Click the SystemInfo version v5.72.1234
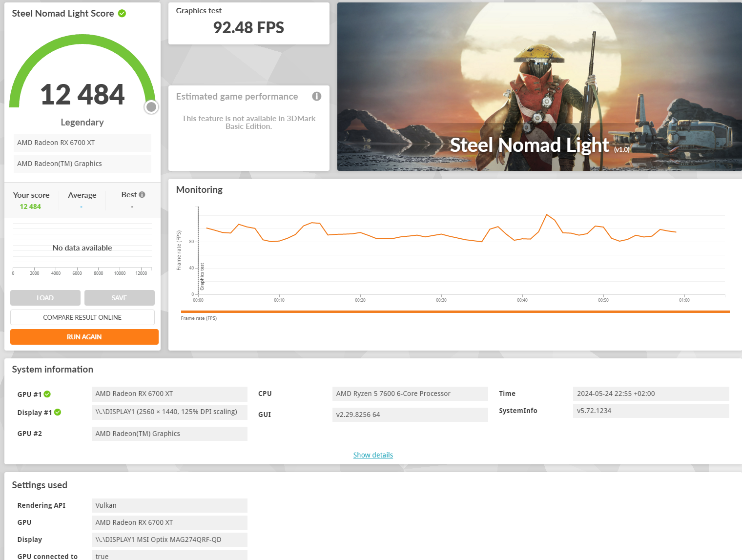Screen dimensions: 742x560 651,411
